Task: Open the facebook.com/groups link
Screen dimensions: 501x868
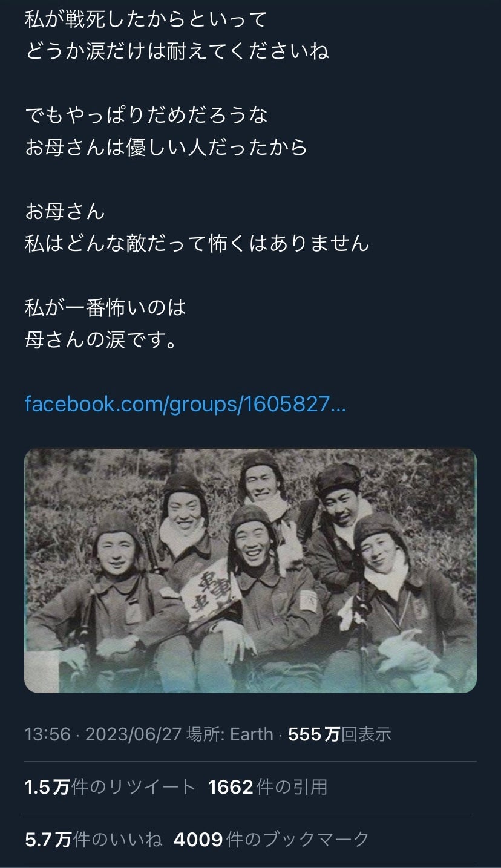Action: coord(185,404)
